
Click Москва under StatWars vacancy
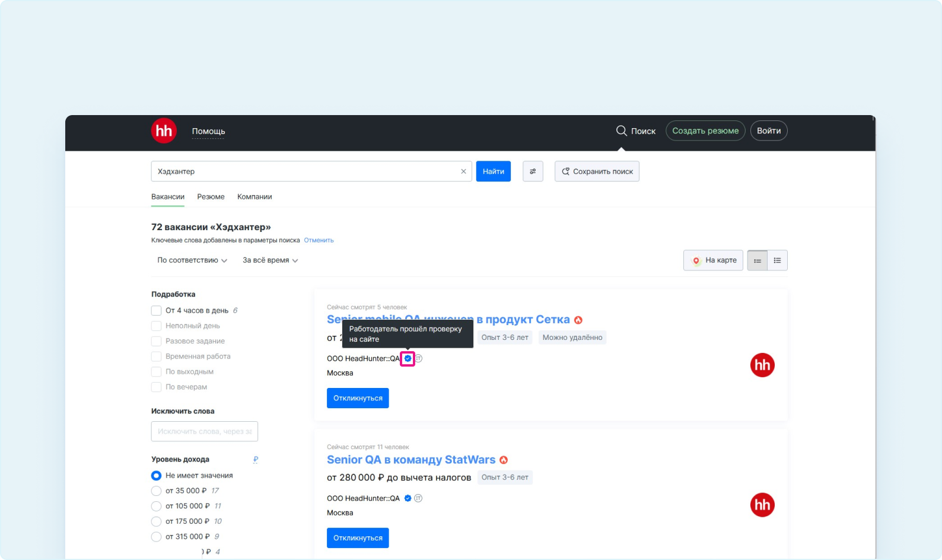(x=340, y=513)
